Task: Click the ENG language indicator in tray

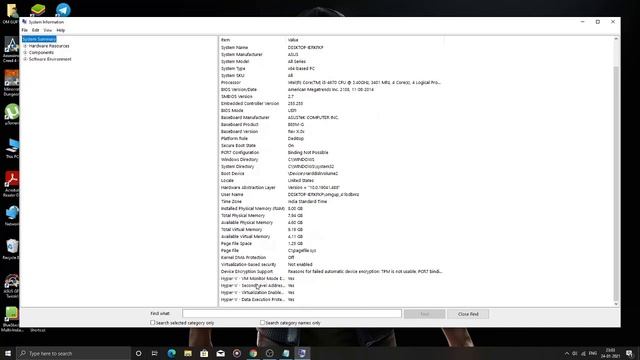Action: click(593, 353)
